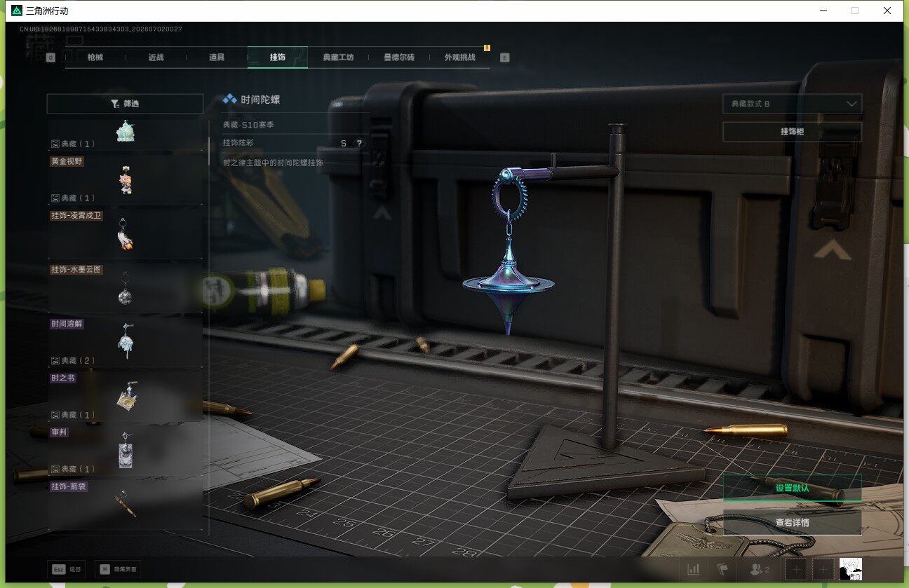Click the question mark next to 挂饰炫彩

click(359, 143)
